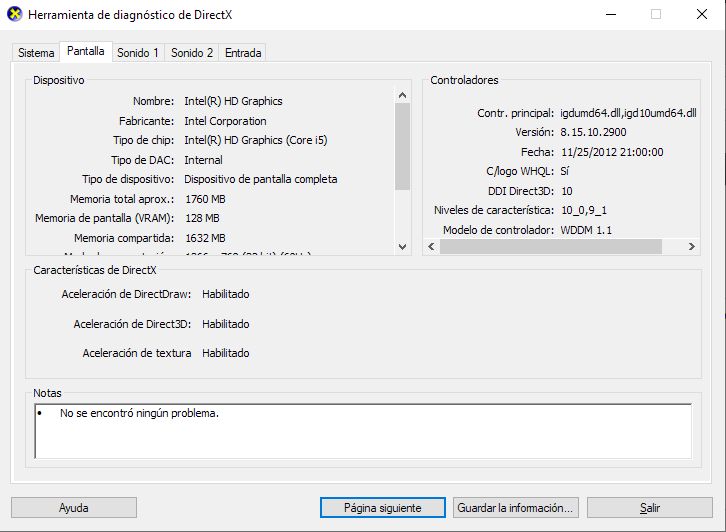Image resolution: width=726 pixels, height=532 pixels.
Task: Click the 'Intel Corporation' manufacturer value
Action: click(x=225, y=121)
